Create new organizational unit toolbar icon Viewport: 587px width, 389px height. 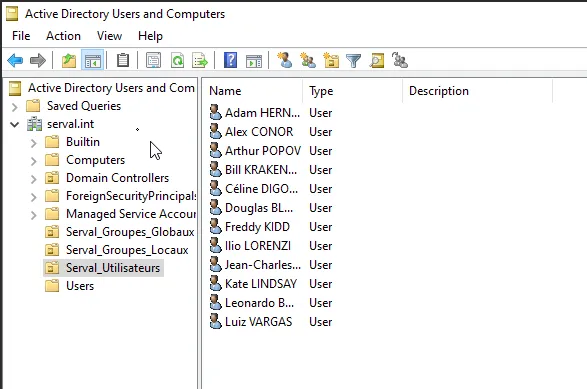pos(331,60)
